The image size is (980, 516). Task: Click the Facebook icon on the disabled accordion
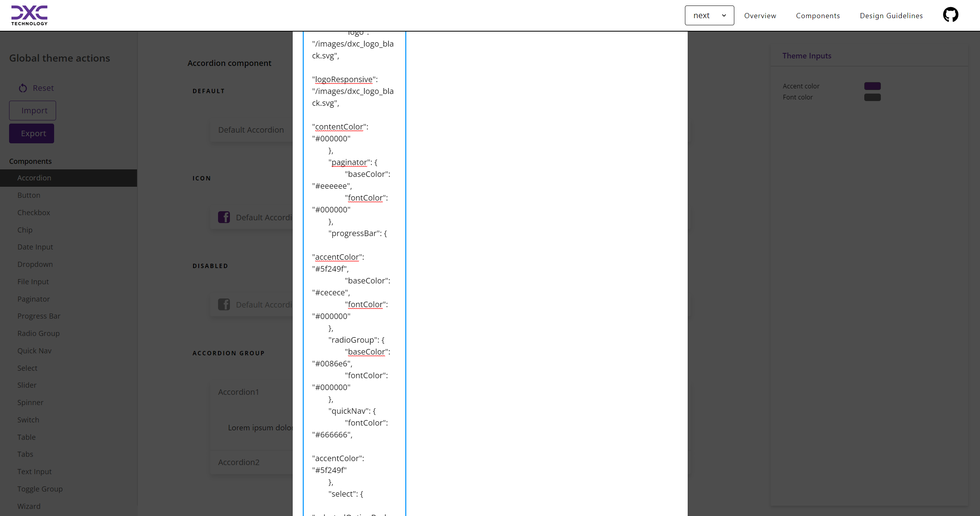tap(224, 304)
